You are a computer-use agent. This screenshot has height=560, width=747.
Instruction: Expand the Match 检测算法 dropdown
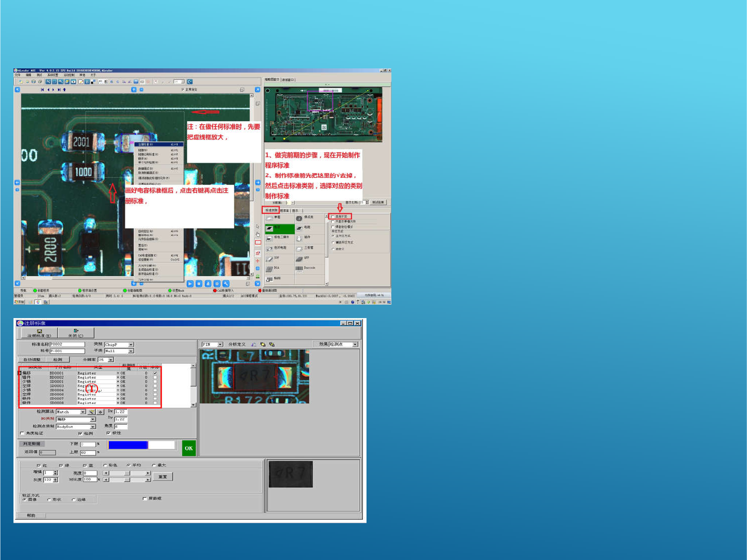point(83,412)
